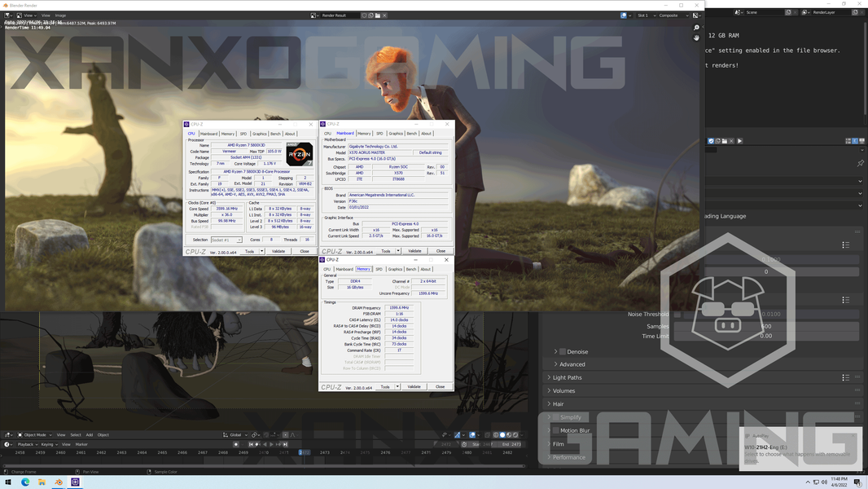
Task: Click the pin icon in properties panel
Action: pos(860,163)
